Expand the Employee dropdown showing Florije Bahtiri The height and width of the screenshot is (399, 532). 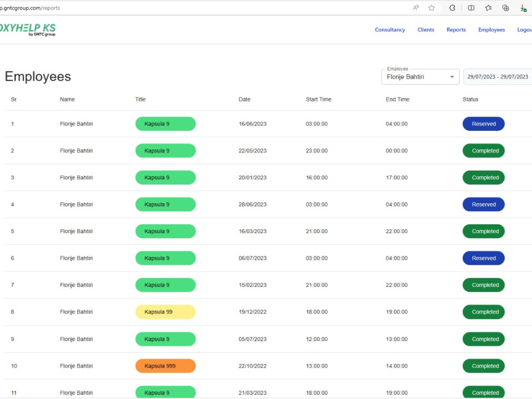420,77
